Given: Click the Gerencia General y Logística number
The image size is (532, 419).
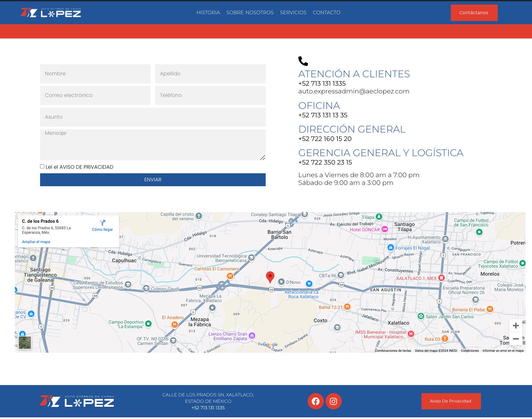Looking at the screenshot, I should tap(325, 162).
